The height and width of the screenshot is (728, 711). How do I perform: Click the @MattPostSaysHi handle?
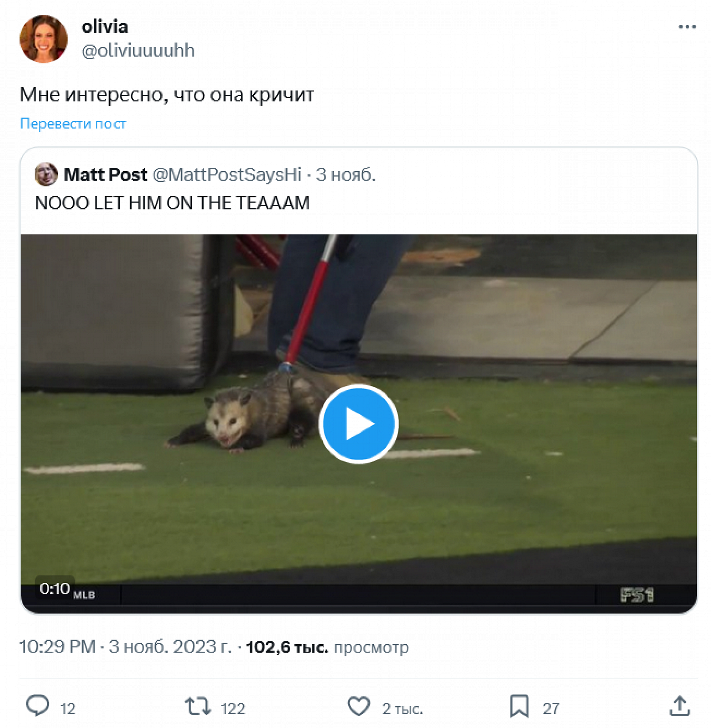(227, 174)
